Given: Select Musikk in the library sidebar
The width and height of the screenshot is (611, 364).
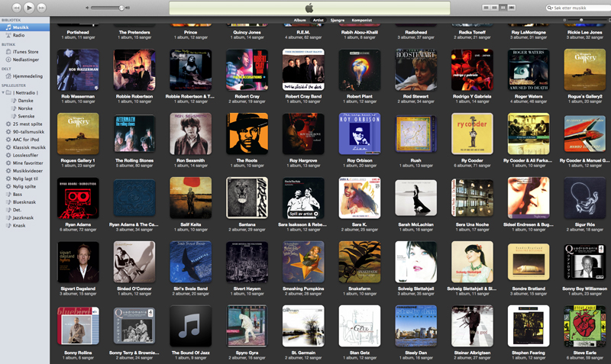Looking at the screenshot, I should point(24,27).
